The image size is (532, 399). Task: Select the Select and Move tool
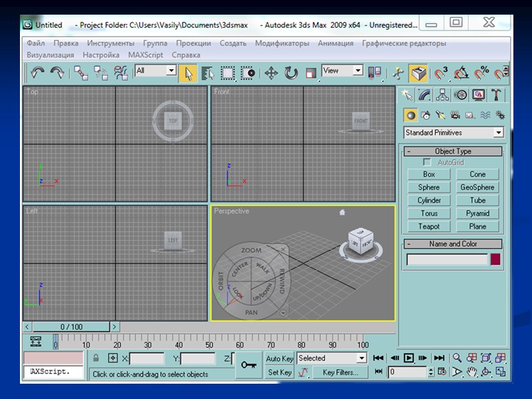coord(271,72)
